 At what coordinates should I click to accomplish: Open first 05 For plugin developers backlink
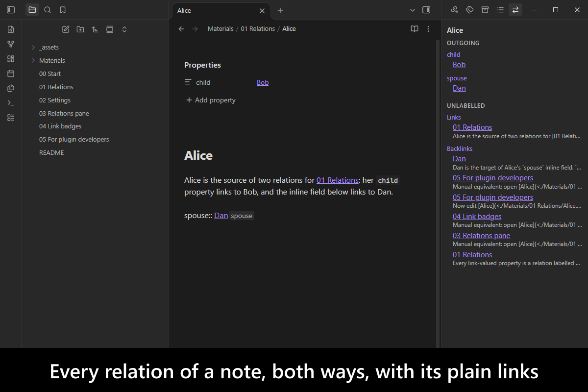coord(493,178)
